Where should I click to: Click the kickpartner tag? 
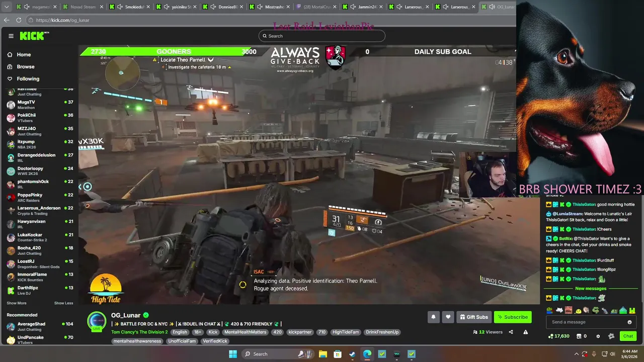[300, 332]
